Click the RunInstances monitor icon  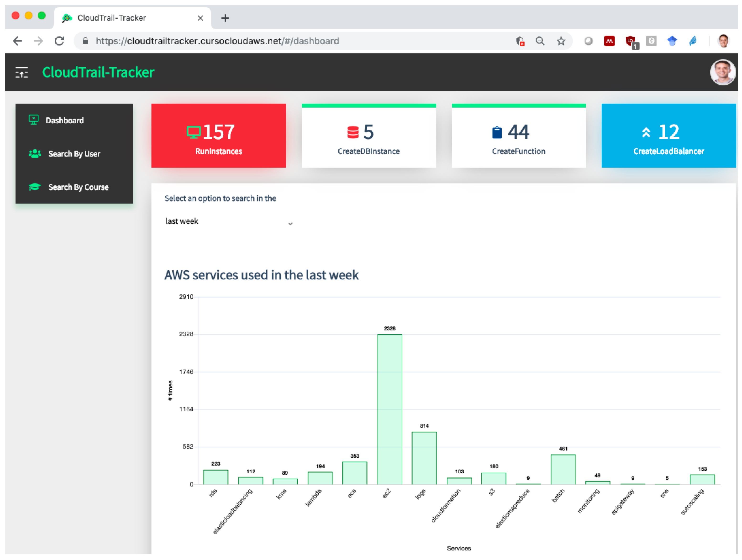[x=194, y=132]
